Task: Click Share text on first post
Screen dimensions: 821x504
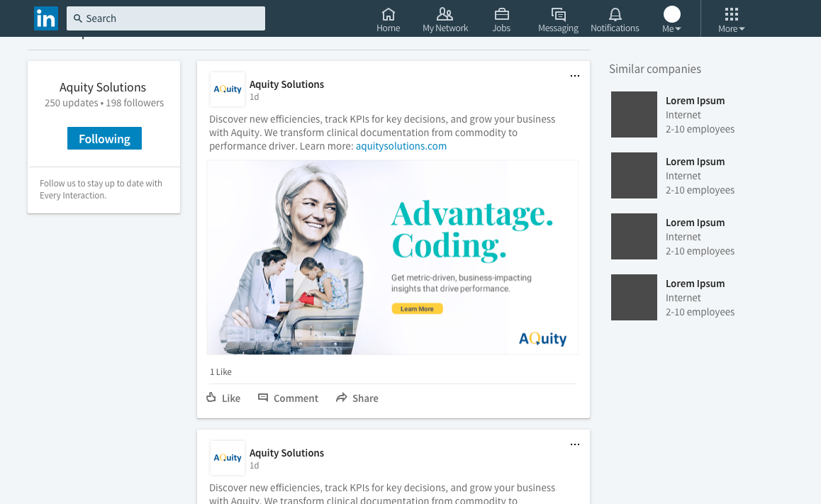Action: (365, 398)
